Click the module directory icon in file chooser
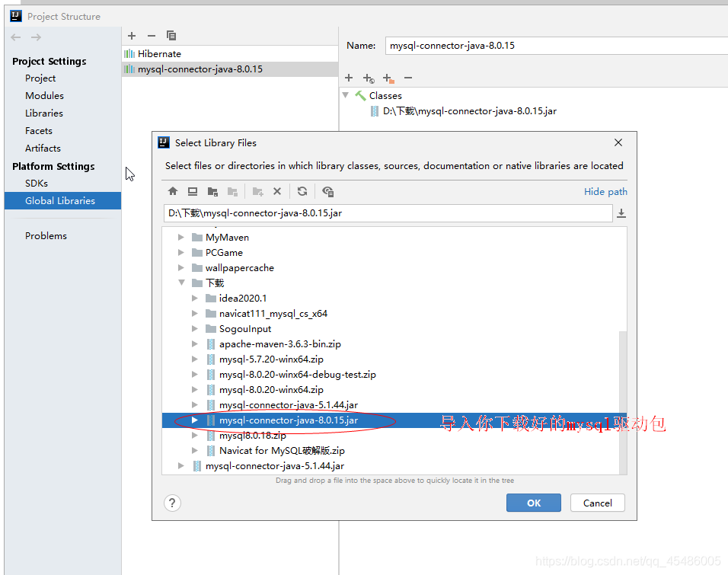This screenshot has width=728, height=575. pos(232,191)
